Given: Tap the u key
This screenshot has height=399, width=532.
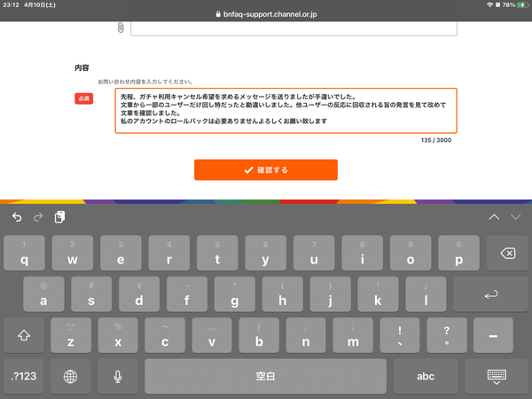Looking at the screenshot, I should (x=314, y=253).
